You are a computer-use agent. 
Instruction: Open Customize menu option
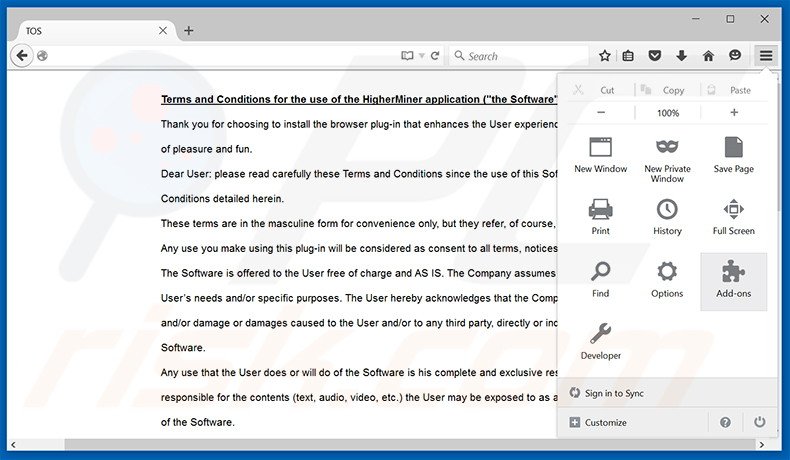[632, 422]
